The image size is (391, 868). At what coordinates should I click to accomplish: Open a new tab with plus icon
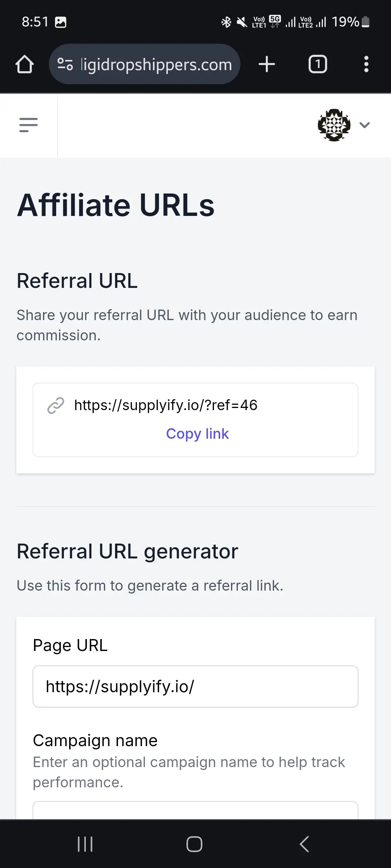[267, 64]
